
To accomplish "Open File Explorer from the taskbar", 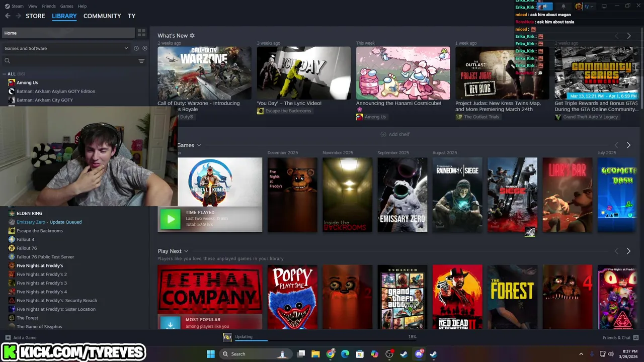I will coord(315,354).
